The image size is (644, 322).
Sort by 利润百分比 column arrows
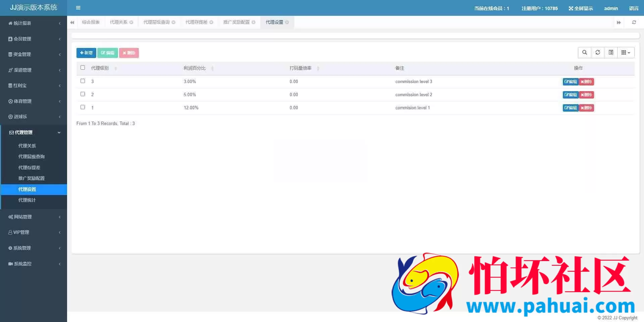tap(212, 68)
